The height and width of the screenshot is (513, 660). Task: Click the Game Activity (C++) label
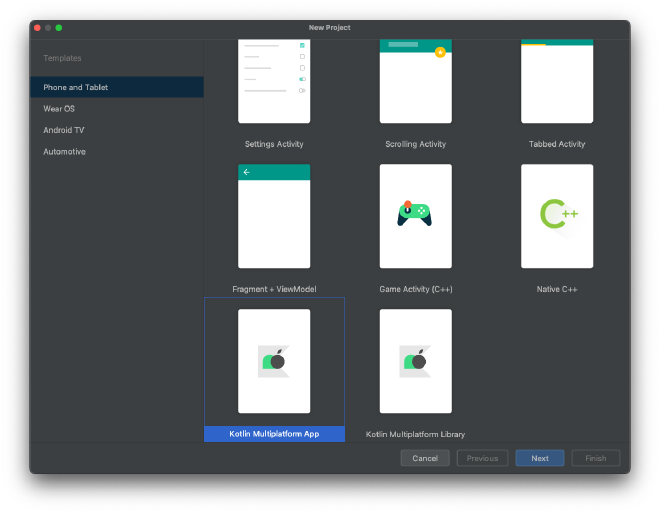[415, 289]
